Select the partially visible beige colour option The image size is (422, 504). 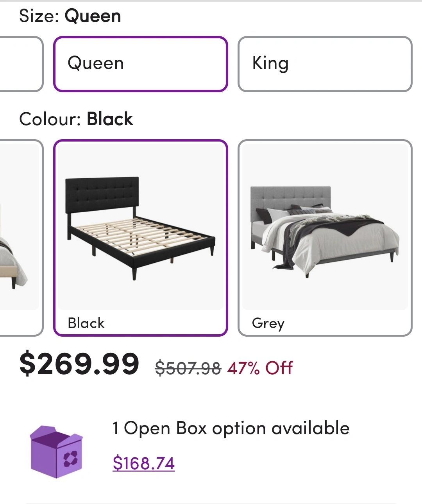point(21,238)
